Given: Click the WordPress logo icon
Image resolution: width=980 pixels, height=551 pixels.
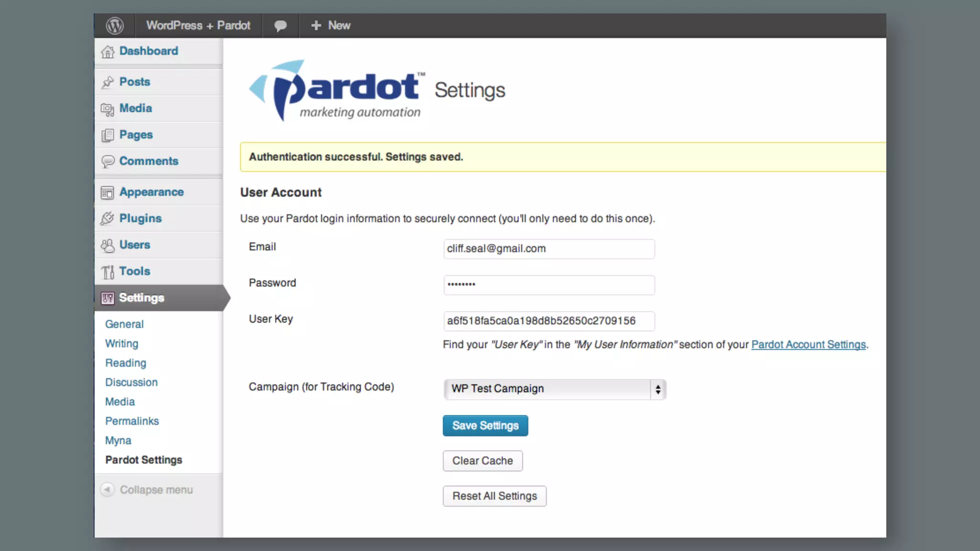Looking at the screenshot, I should pyautogui.click(x=115, y=25).
